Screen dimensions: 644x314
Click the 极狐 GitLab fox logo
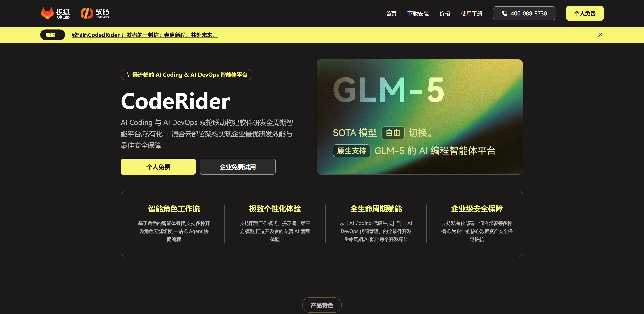point(47,13)
